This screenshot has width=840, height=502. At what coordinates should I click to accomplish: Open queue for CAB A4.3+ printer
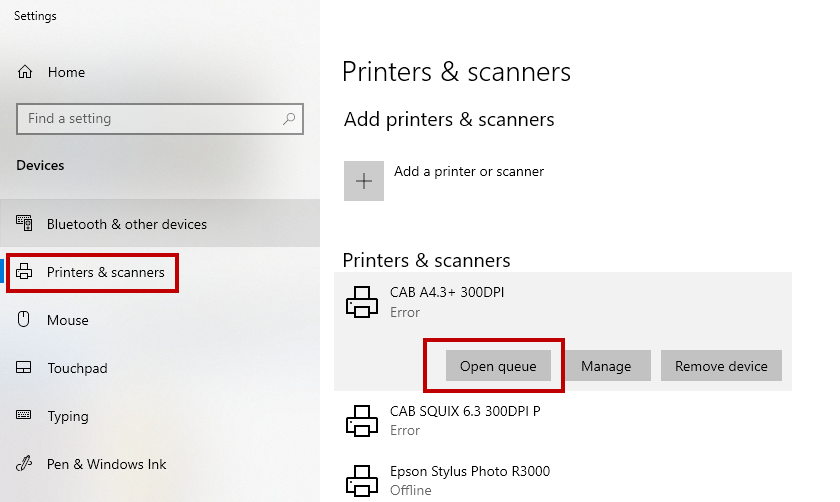(x=497, y=366)
